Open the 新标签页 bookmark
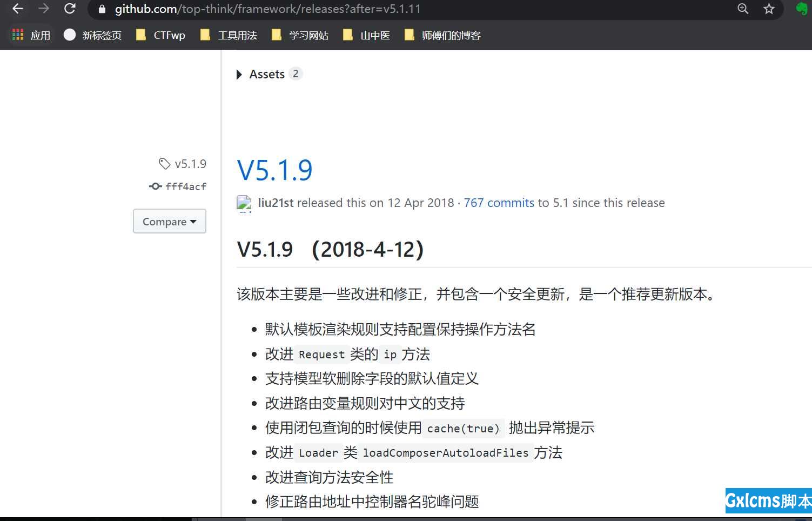Image resolution: width=812 pixels, height=521 pixels. (x=92, y=35)
